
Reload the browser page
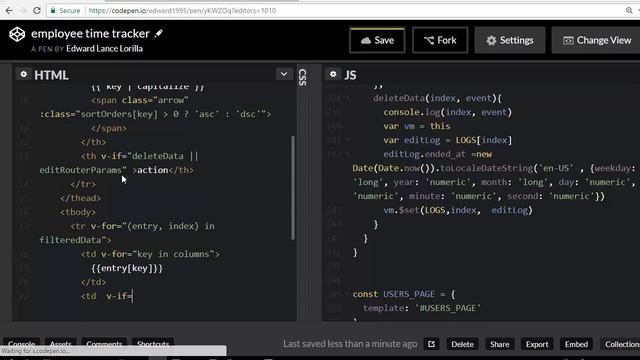[x=37, y=11]
